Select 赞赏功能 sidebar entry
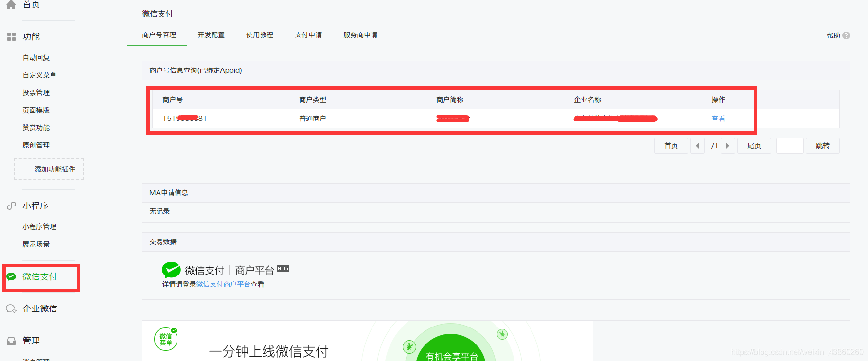868x361 pixels. pos(36,128)
